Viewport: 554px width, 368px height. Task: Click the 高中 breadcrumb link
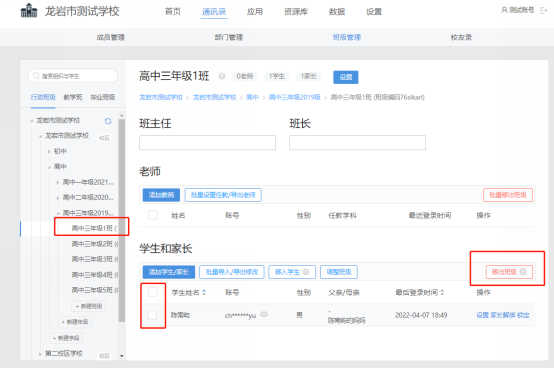(x=252, y=97)
